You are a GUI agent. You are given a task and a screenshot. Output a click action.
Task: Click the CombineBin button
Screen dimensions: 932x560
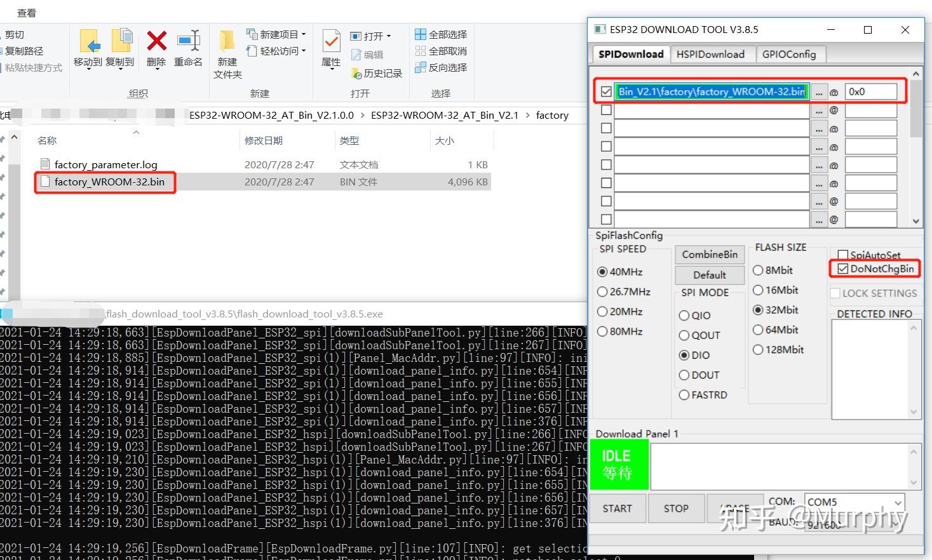click(710, 255)
